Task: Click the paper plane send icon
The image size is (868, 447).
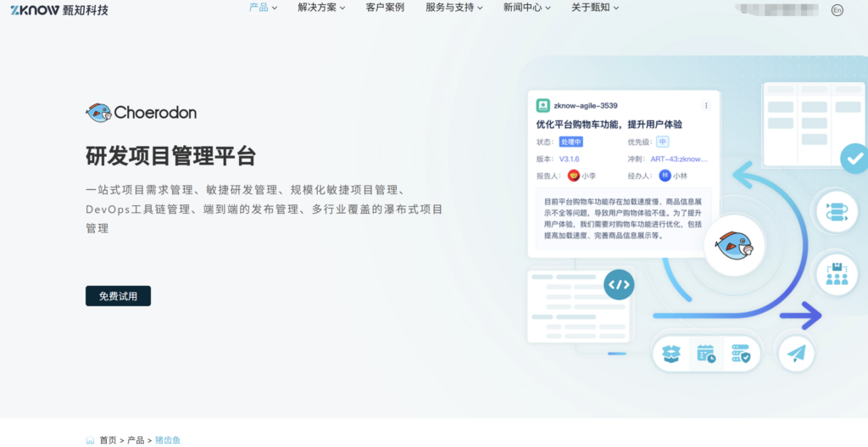Action: (x=796, y=354)
